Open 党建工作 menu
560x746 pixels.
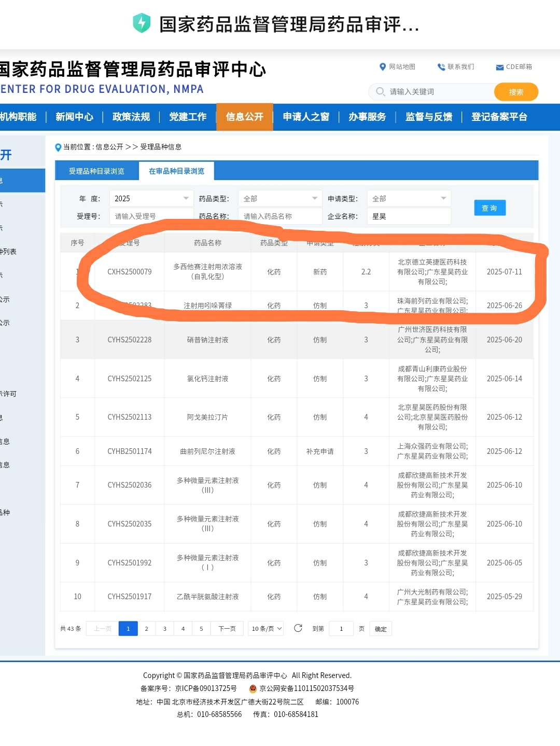[188, 117]
